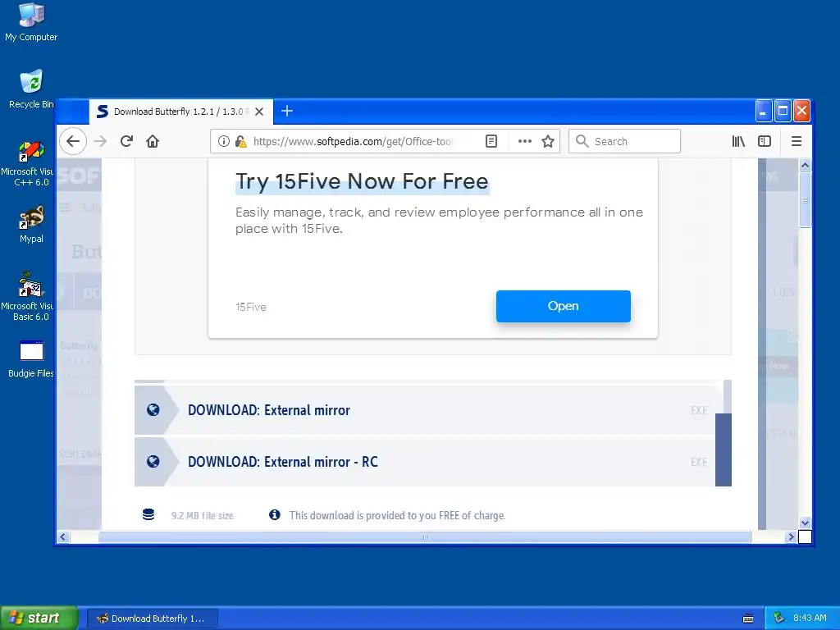Click the 15Five advertiser label

[x=251, y=307]
